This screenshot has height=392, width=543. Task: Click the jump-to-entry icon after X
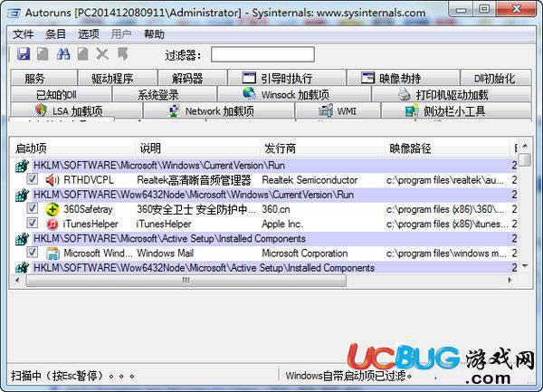pyautogui.click(x=122, y=54)
